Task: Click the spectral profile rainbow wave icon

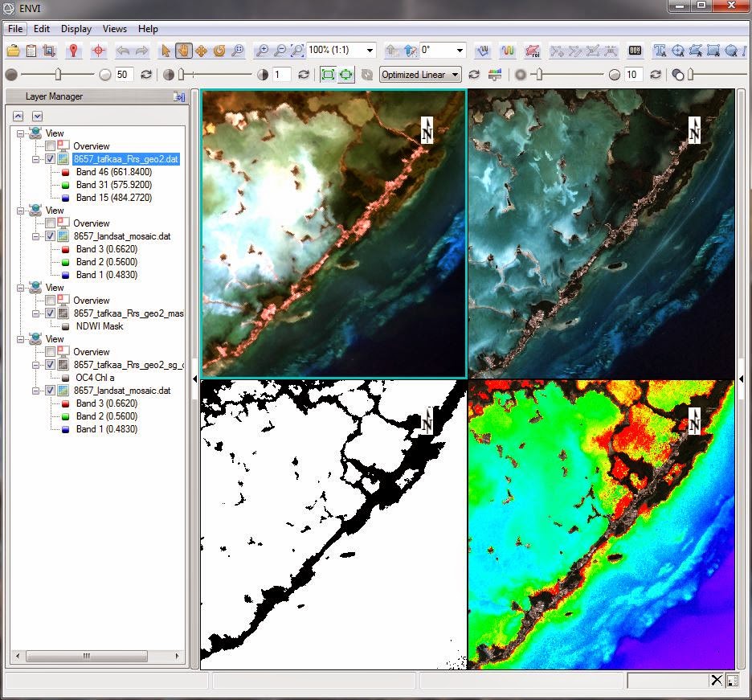Action: coord(508,51)
